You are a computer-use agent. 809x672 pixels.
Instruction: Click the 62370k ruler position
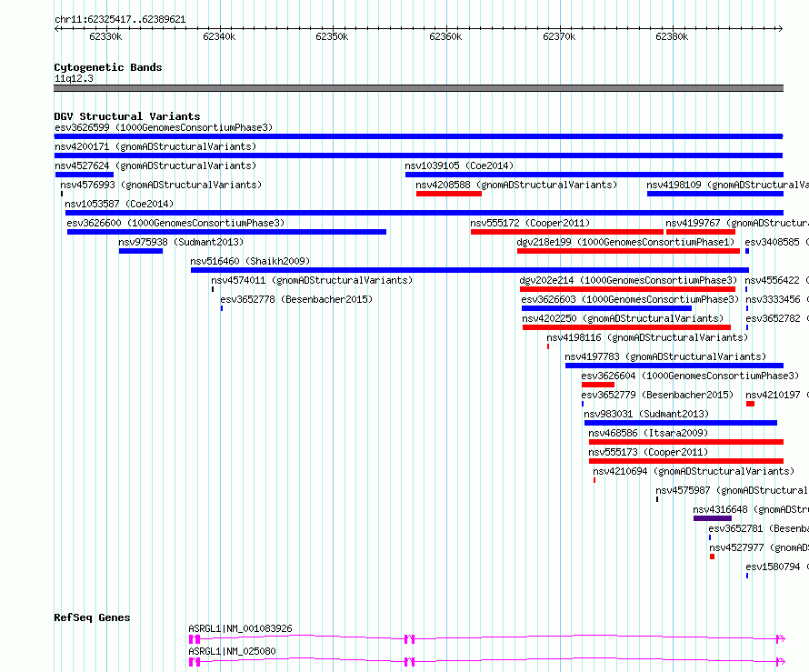[x=559, y=36]
